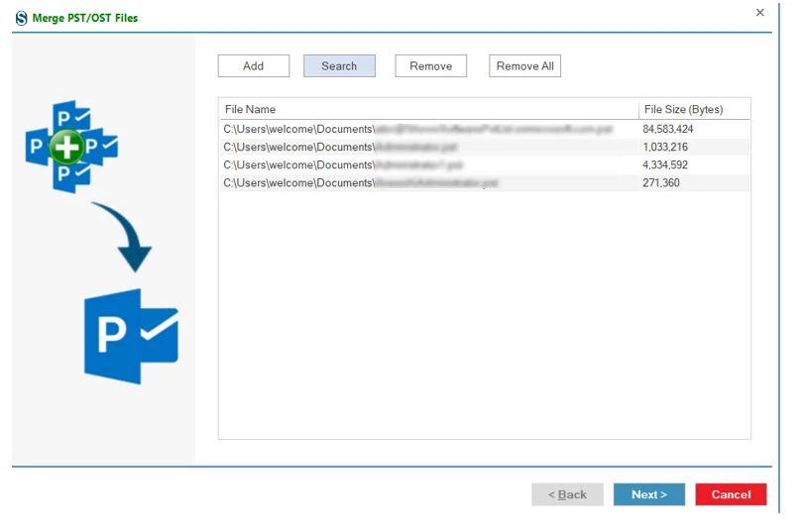Select the file row sized 271,360
Viewport: 805px width, 532px height.
click(485, 182)
